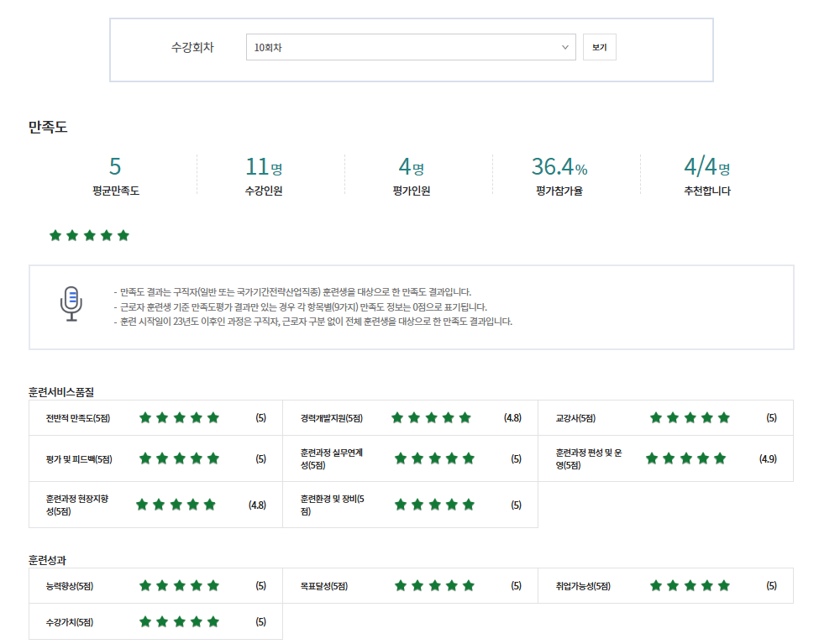This screenshot has width=819, height=644.
Task: Click the overall average satisfaction star rating
Action: click(x=89, y=235)
